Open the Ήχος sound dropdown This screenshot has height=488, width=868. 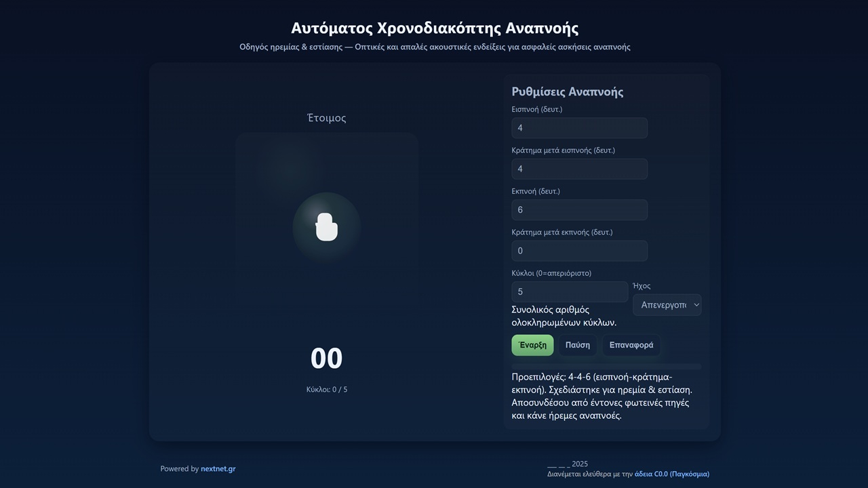pos(667,304)
